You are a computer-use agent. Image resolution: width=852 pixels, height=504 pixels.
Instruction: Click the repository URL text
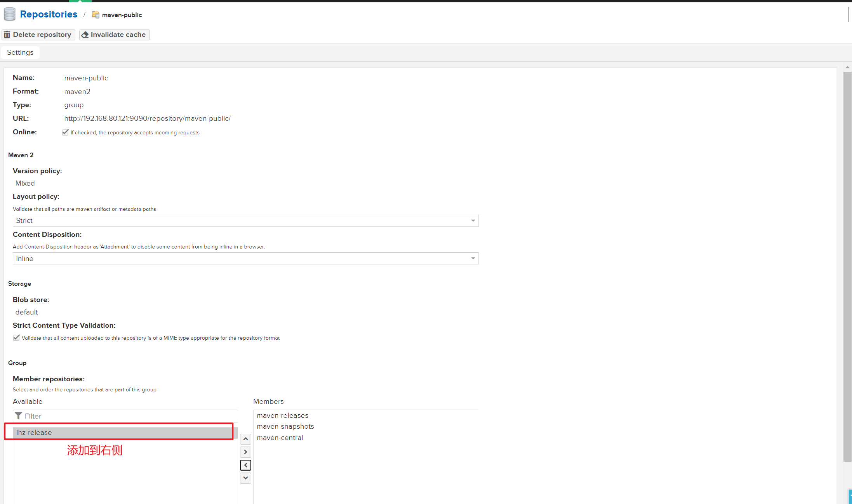[x=147, y=118]
